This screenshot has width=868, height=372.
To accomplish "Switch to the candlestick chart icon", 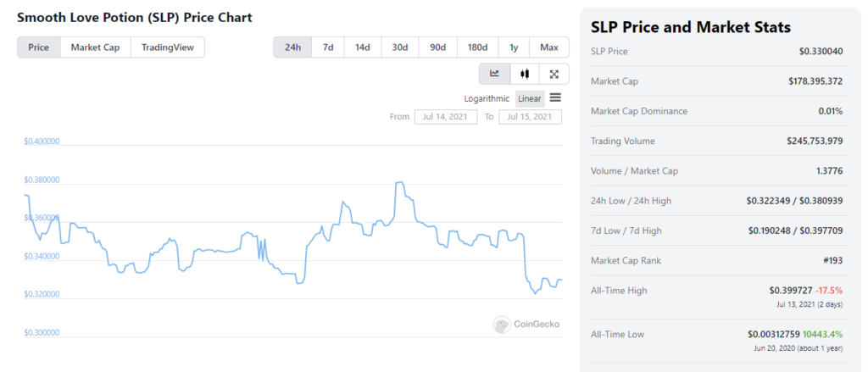I will [x=524, y=74].
